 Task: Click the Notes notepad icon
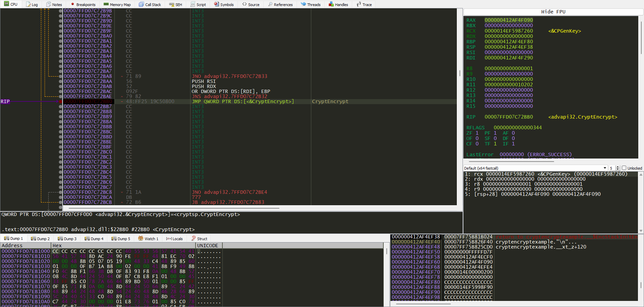(49, 4)
